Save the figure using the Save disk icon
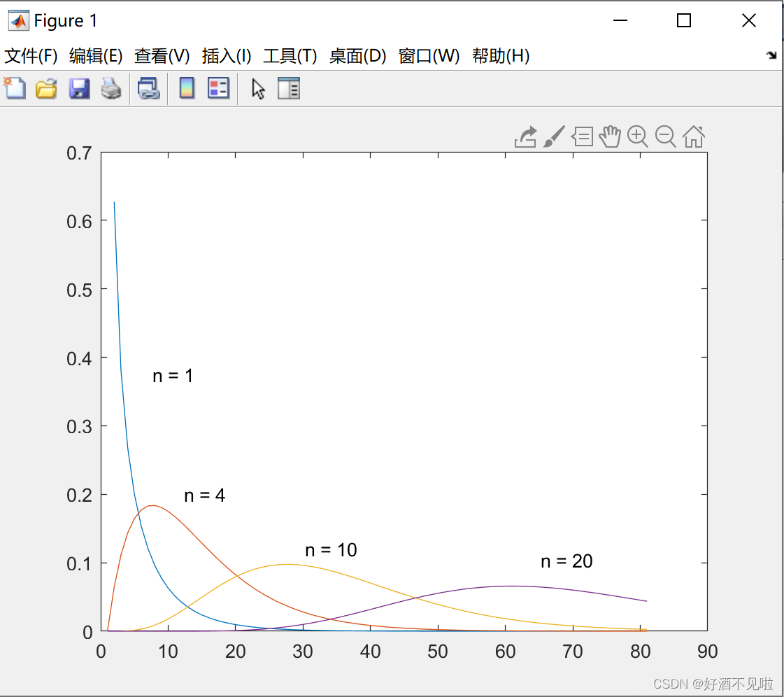 [79, 88]
